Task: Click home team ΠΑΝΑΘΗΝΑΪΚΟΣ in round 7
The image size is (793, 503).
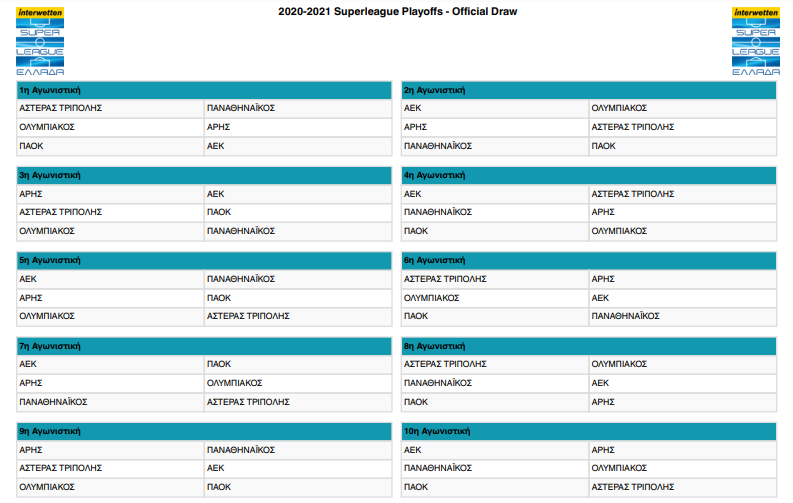Action: pyautogui.click(x=53, y=402)
